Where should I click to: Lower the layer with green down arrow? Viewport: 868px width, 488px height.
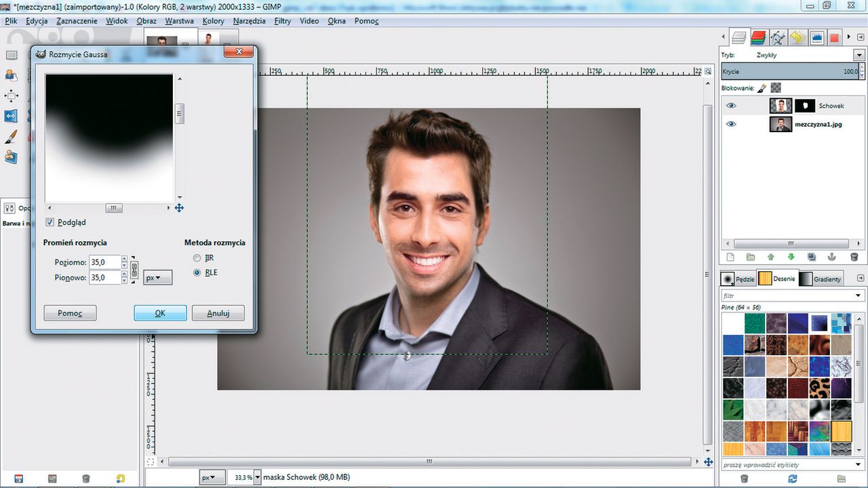point(791,258)
